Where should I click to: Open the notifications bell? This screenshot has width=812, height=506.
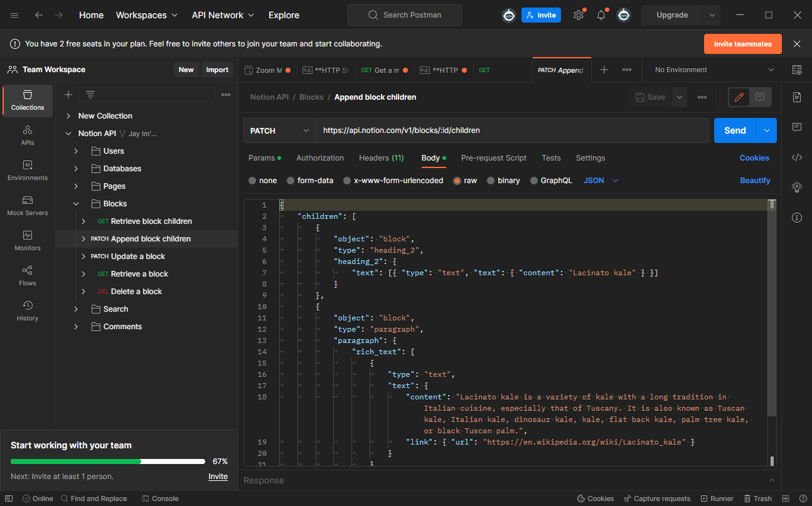(x=601, y=15)
